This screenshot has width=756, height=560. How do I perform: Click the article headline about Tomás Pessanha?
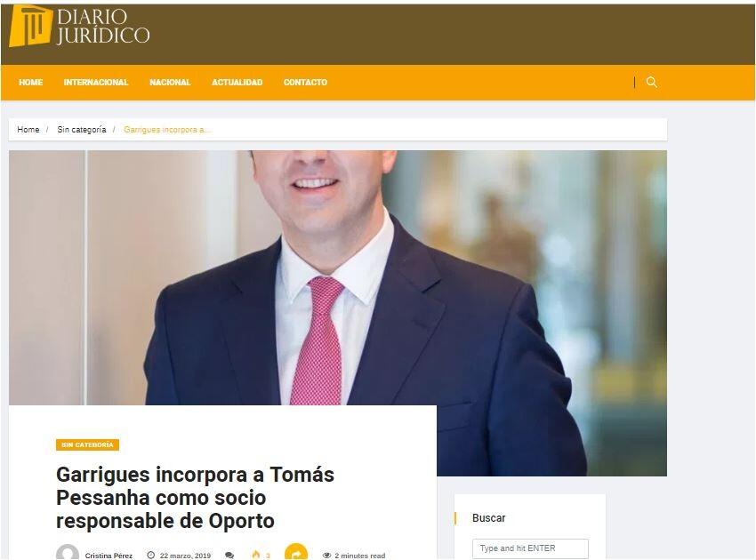tap(196, 498)
